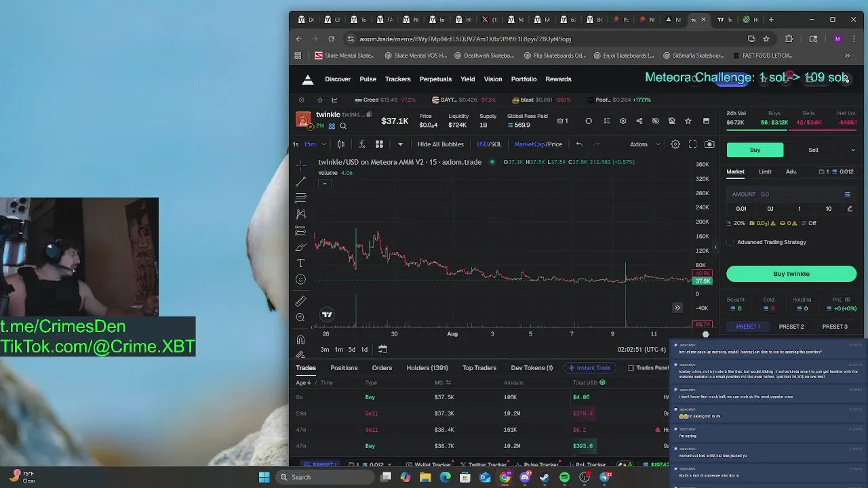The width and height of the screenshot is (868, 488).
Task: Expand the 15m interval dropdown
Action: (323, 144)
